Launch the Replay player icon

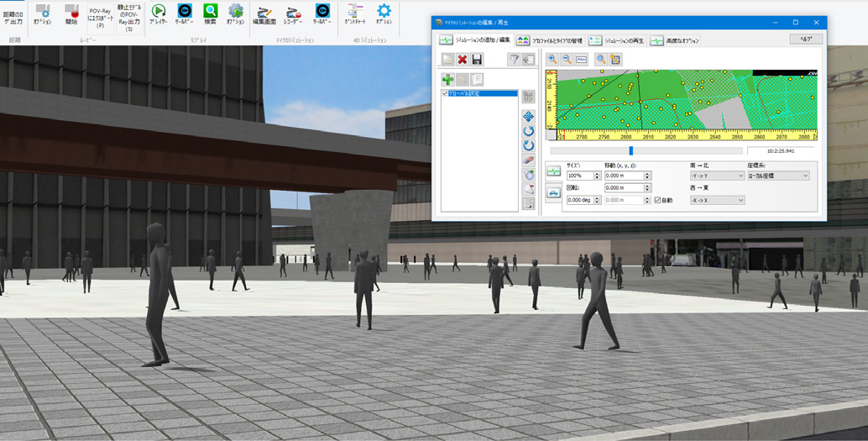[159, 14]
